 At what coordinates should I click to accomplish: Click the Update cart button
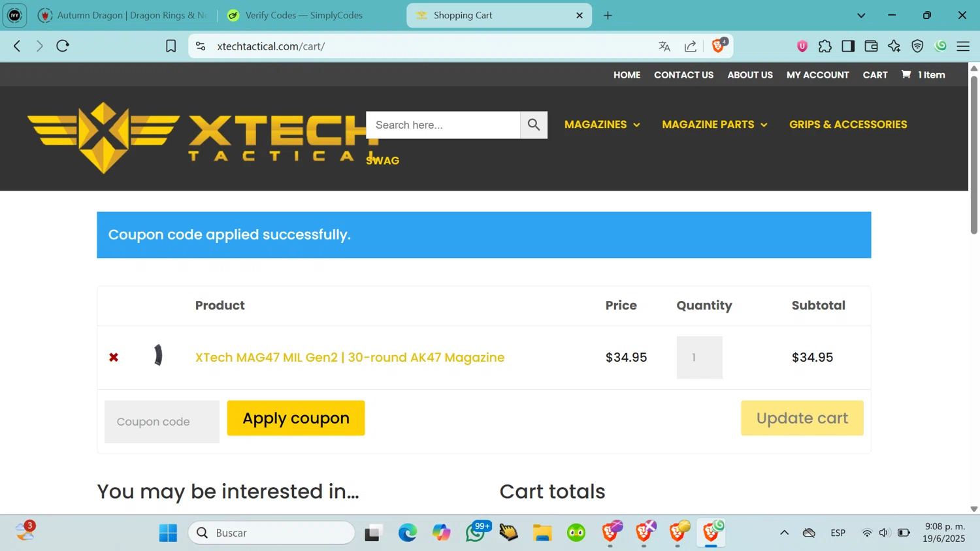[802, 418]
